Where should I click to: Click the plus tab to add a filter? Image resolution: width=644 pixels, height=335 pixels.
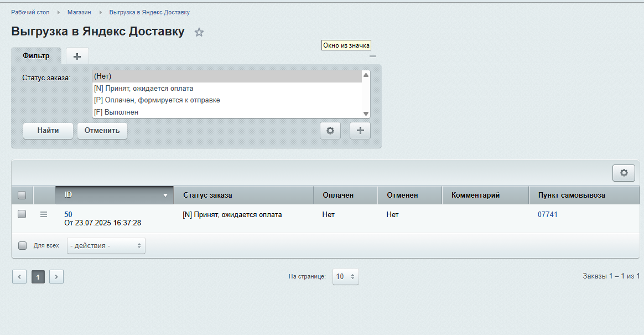pyautogui.click(x=77, y=56)
